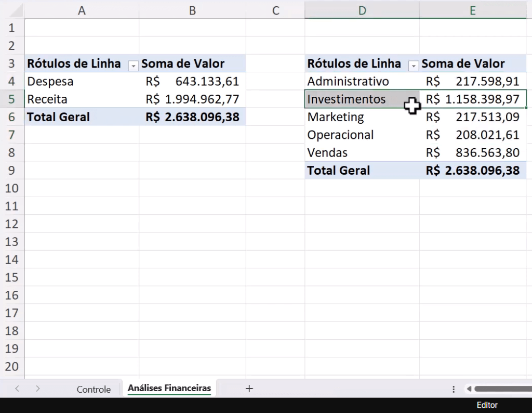Click Soma de Valor header in column E
The image size is (532, 413).
point(473,63)
